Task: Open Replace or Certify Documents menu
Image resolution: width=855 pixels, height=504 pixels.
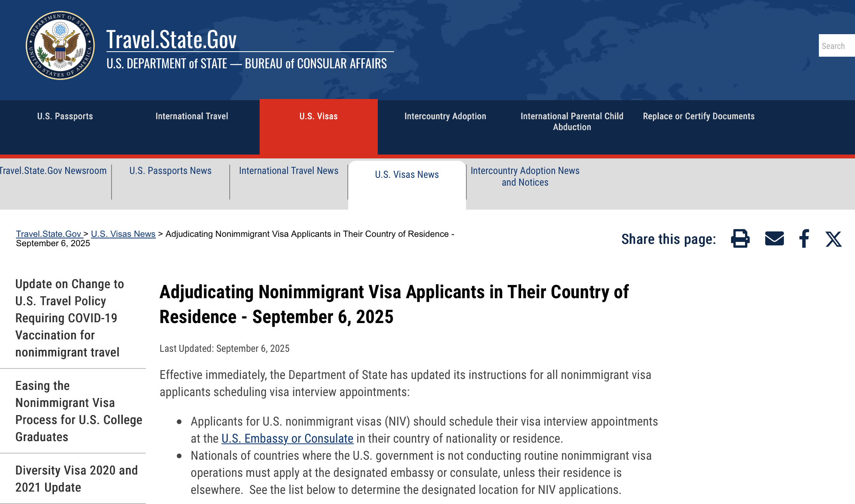Action: 698,116
